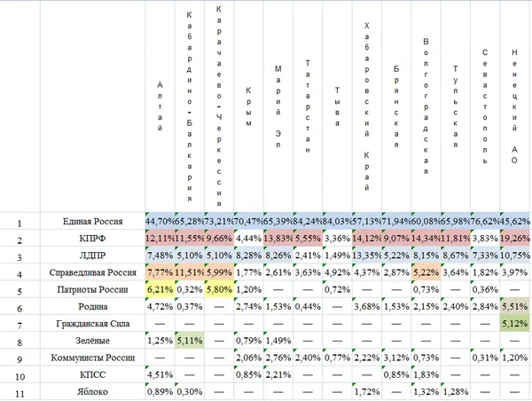Select ЛДПР's 13,35% Хабаровский Край cell
Screen dimensions: 532x401
click(x=367, y=256)
